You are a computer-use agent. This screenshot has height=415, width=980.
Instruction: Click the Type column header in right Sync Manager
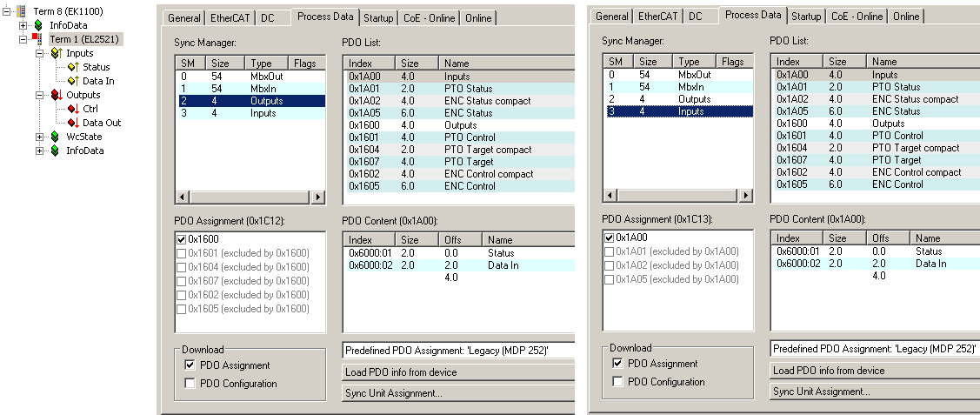(695, 61)
